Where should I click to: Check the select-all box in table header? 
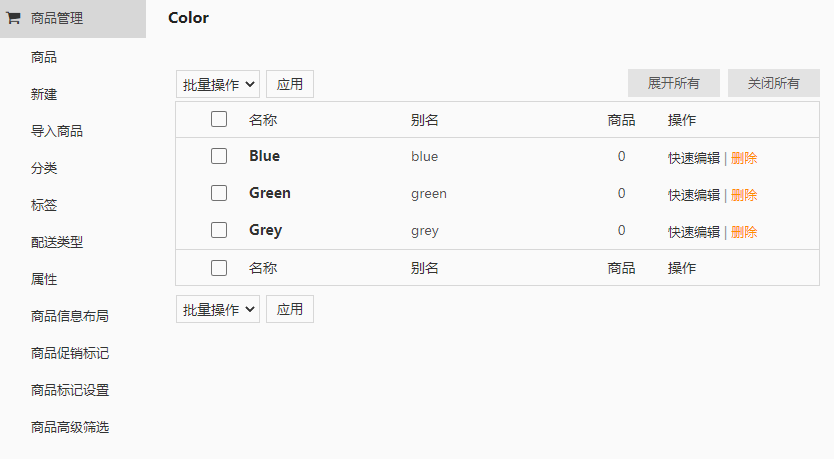219,119
